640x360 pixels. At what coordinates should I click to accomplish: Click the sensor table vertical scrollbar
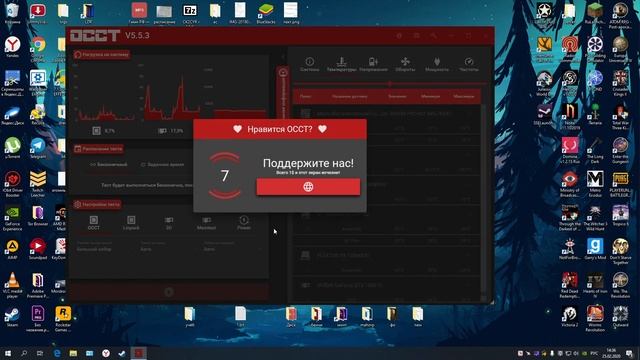coord(484,200)
